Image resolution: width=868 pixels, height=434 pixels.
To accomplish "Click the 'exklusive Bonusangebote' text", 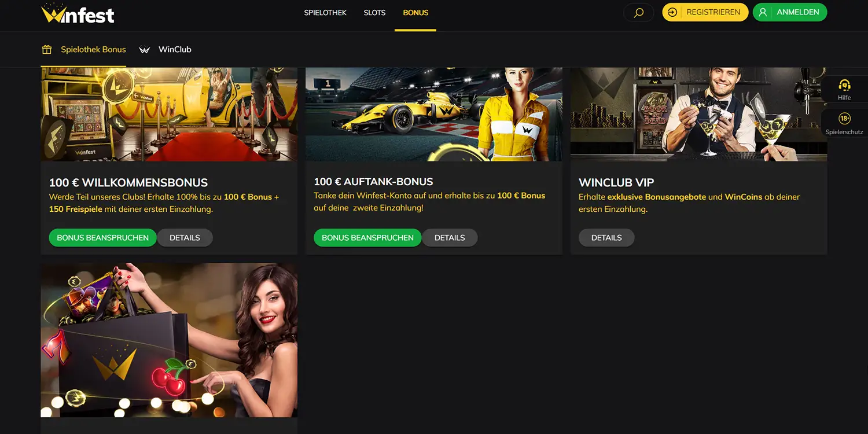I will tap(657, 197).
